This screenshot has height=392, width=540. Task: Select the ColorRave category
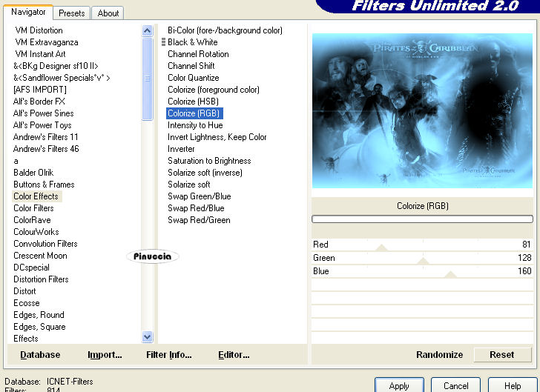pos(32,220)
